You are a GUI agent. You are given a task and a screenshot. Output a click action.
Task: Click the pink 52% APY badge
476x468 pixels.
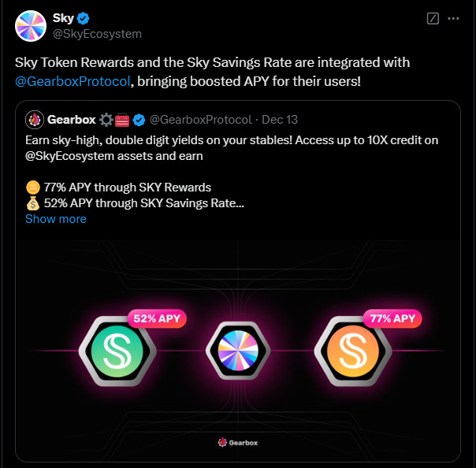pyautogui.click(x=157, y=318)
